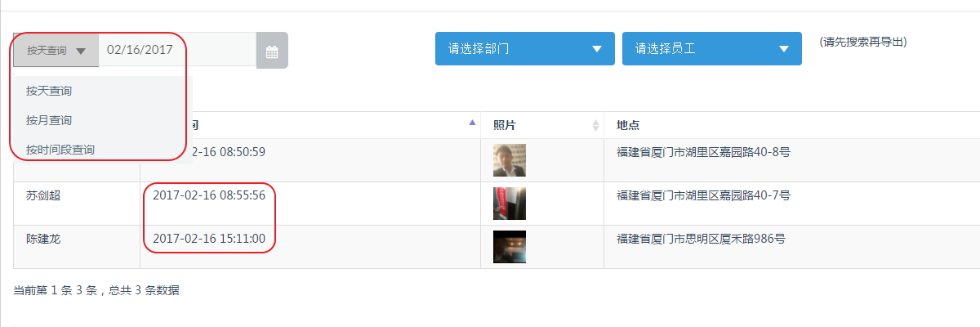Open the 请选择部门 department dropdown
This screenshot has width=980, height=327.
[x=524, y=49]
